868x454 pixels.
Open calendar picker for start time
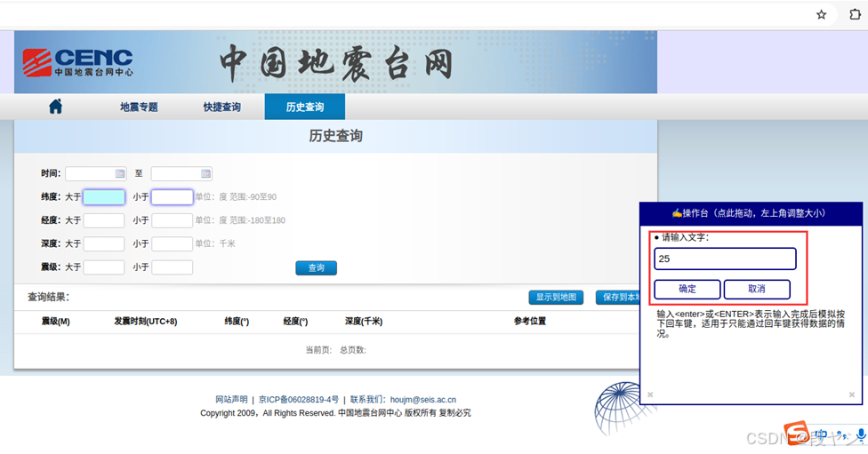click(x=119, y=173)
